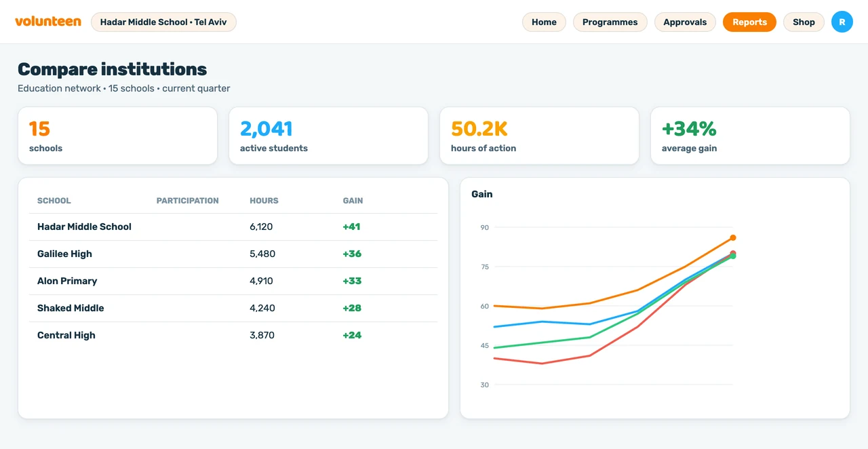Screen dimensions: 868x449
Task: Open the 50.2K hours of action card
Action: [539, 136]
